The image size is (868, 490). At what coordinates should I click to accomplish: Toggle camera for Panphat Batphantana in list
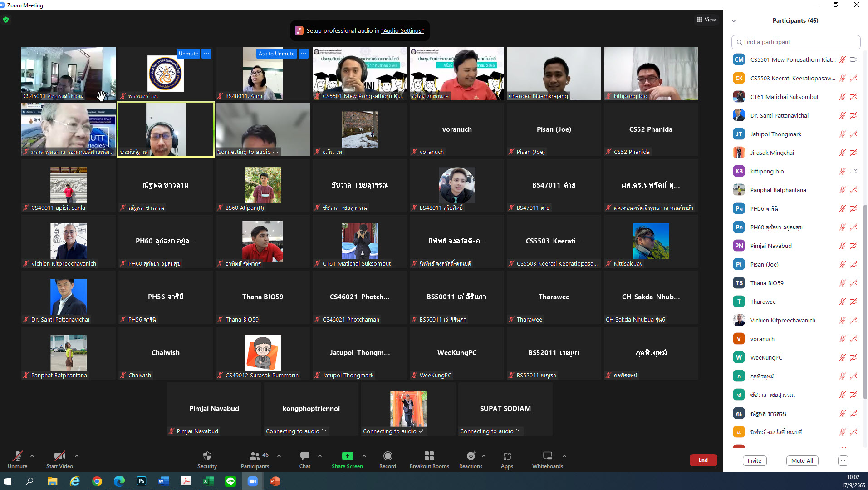click(x=853, y=190)
